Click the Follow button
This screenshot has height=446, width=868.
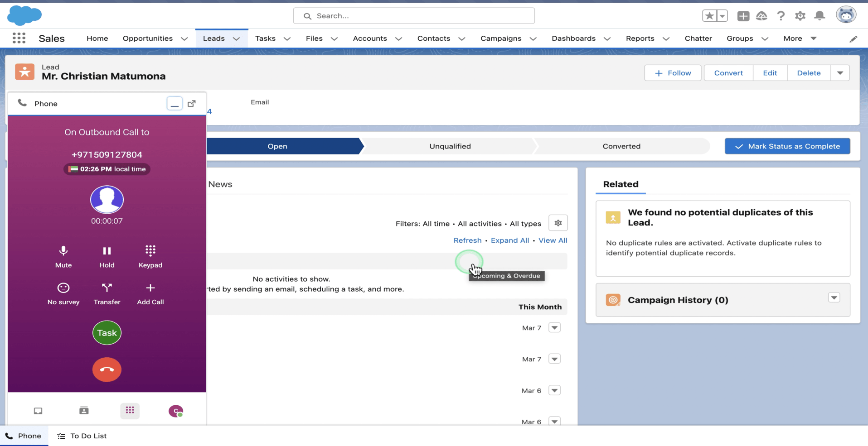coord(673,73)
